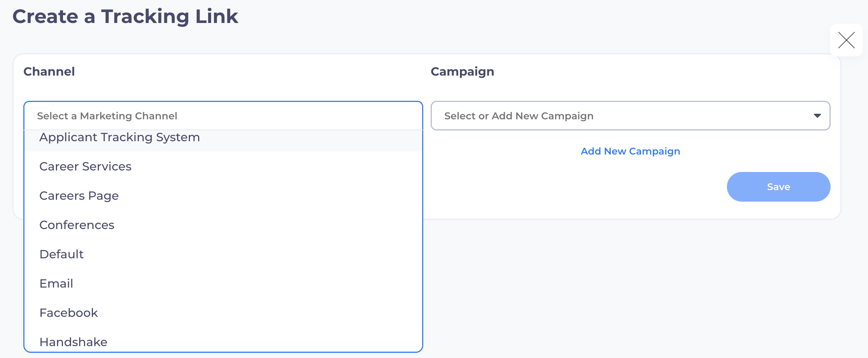Click the Channel field label
This screenshot has height=358, width=868.
tap(49, 72)
